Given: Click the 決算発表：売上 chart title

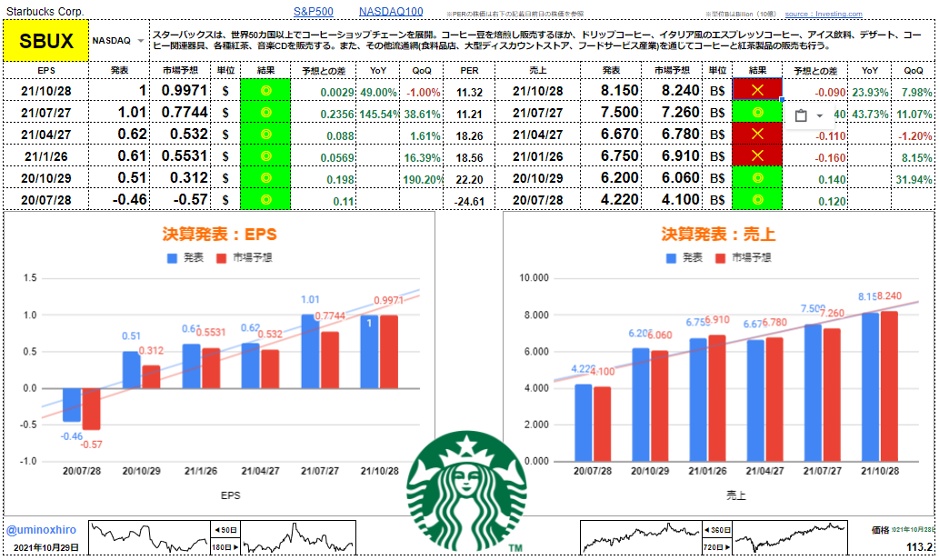Looking at the screenshot, I should [718, 235].
